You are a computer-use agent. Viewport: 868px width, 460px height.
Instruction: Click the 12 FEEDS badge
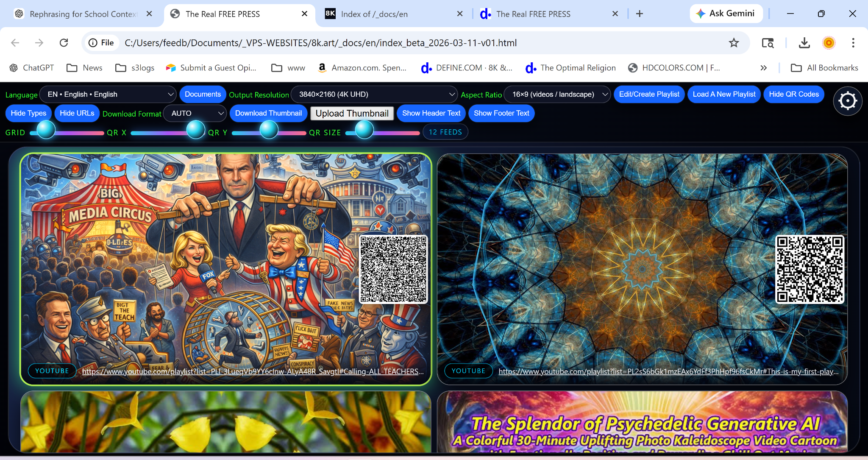[445, 132]
